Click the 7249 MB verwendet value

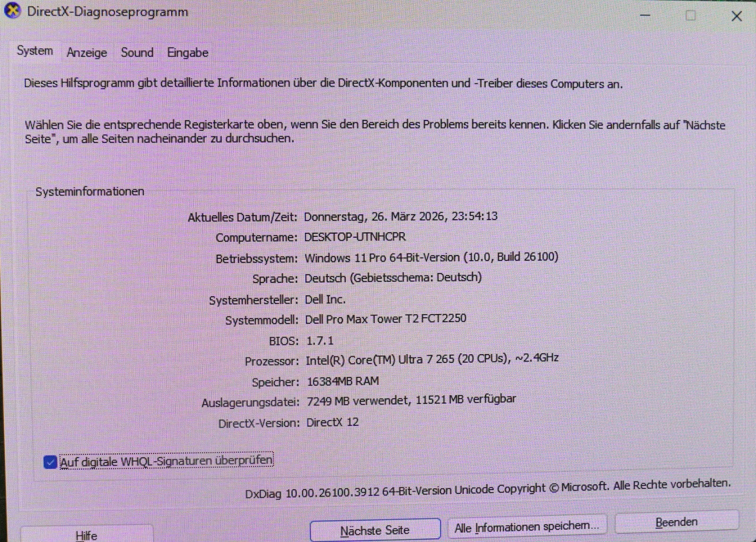pos(358,401)
